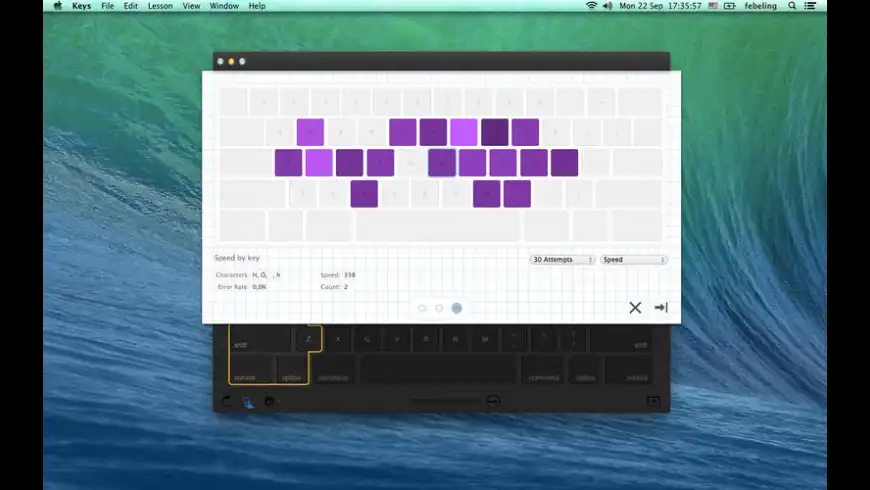Click the 'Speed by key' heading text
870x490 pixels.
pos(237,258)
